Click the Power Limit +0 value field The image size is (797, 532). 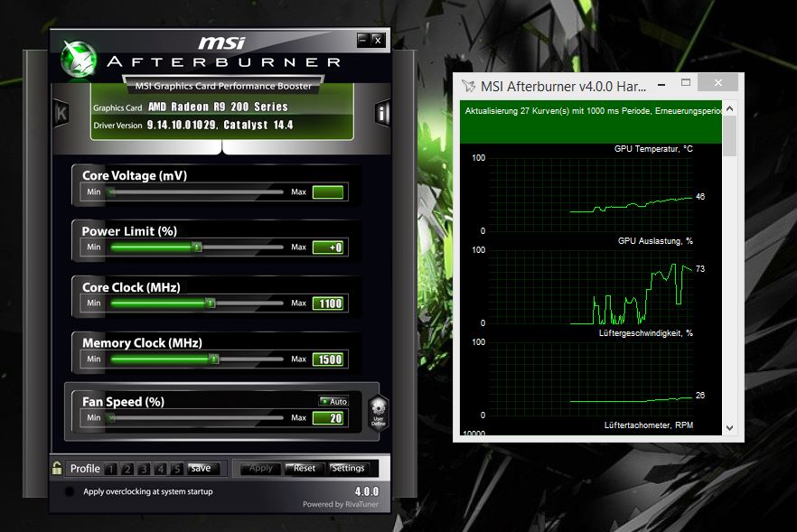click(328, 247)
